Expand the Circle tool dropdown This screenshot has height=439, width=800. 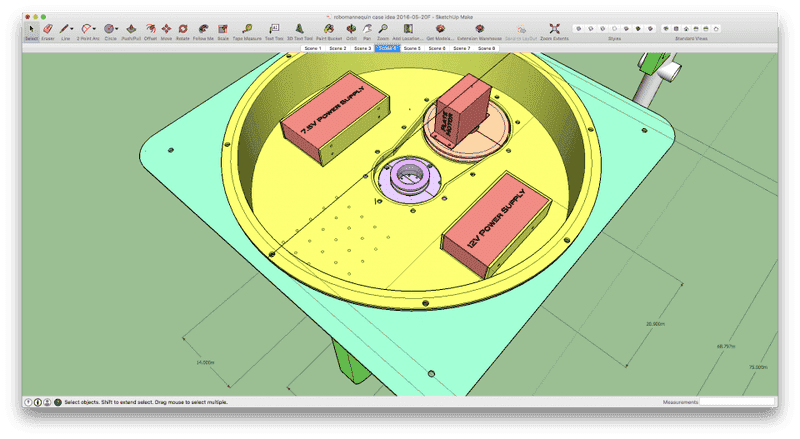115,29
